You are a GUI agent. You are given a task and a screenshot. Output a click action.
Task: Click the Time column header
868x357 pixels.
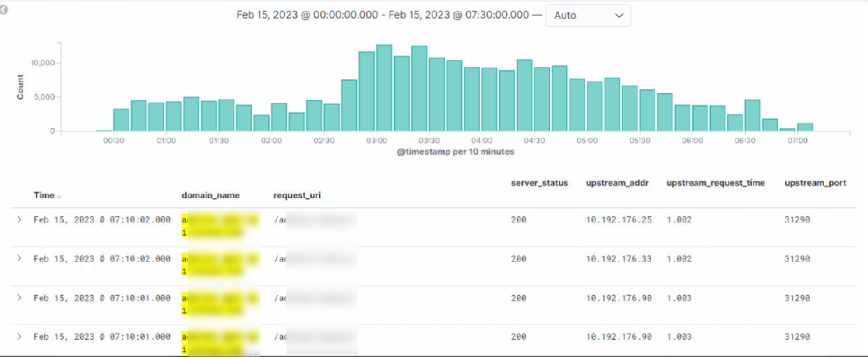[44, 196]
